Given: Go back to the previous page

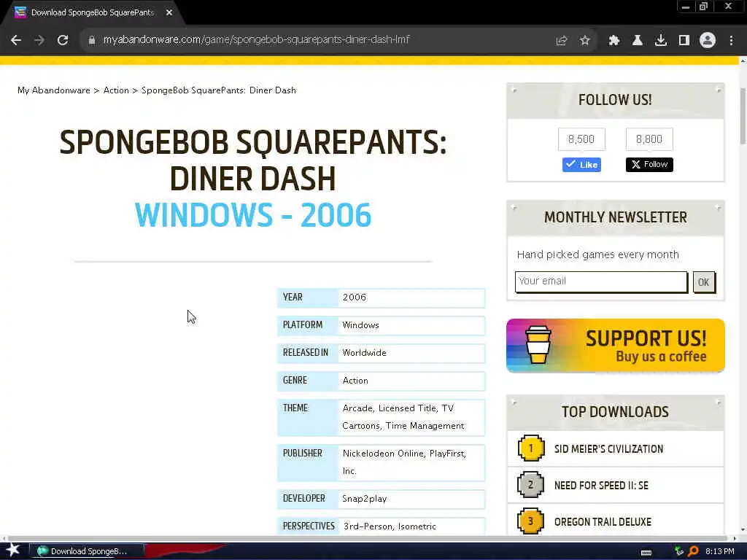Looking at the screenshot, I should [x=16, y=40].
